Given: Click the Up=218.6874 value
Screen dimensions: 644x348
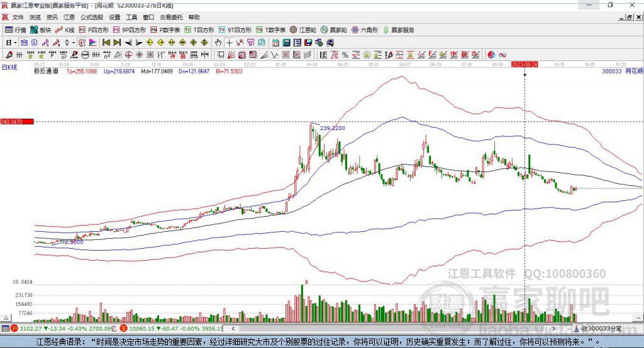Looking at the screenshot, I should tap(119, 72).
